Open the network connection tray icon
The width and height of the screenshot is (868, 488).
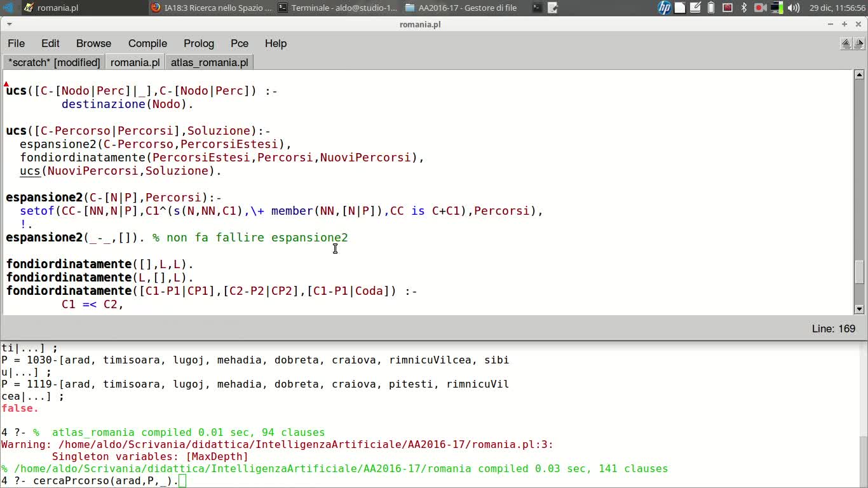click(x=776, y=8)
